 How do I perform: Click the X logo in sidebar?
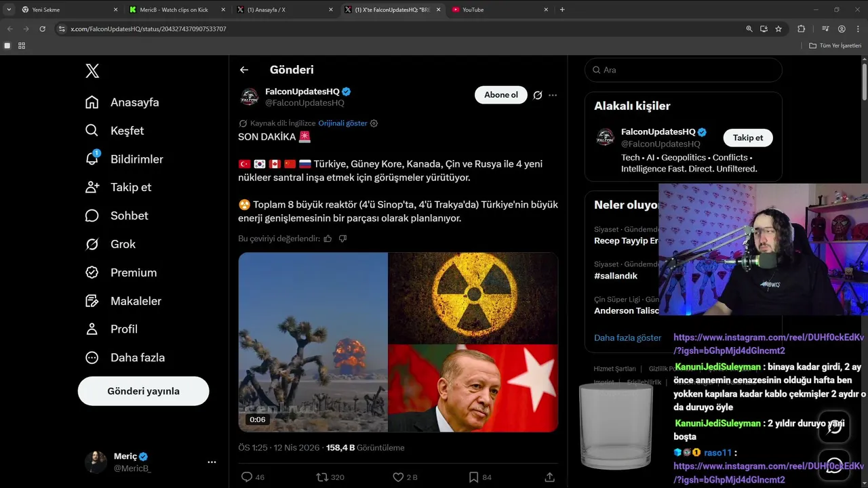tap(92, 70)
